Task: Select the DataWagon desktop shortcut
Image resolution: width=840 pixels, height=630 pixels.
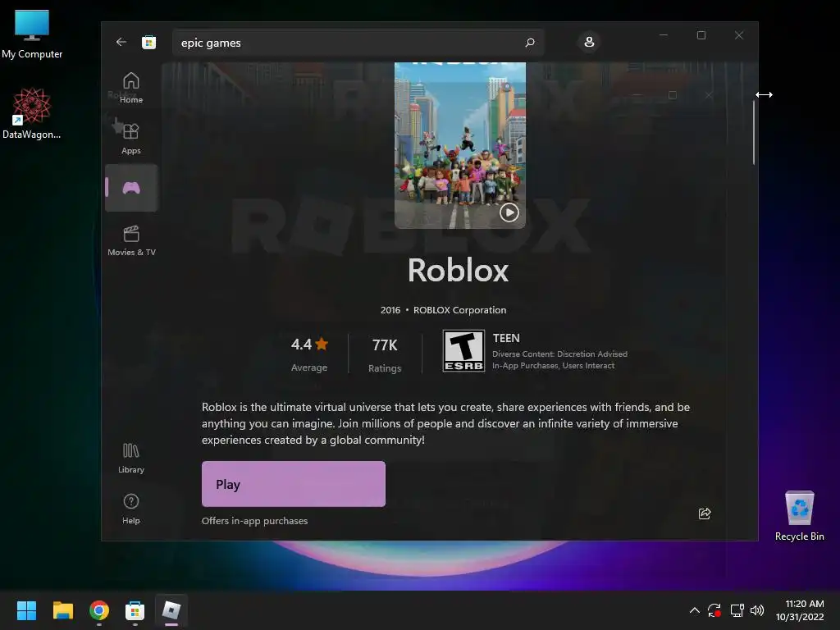Action: pos(32,113)
